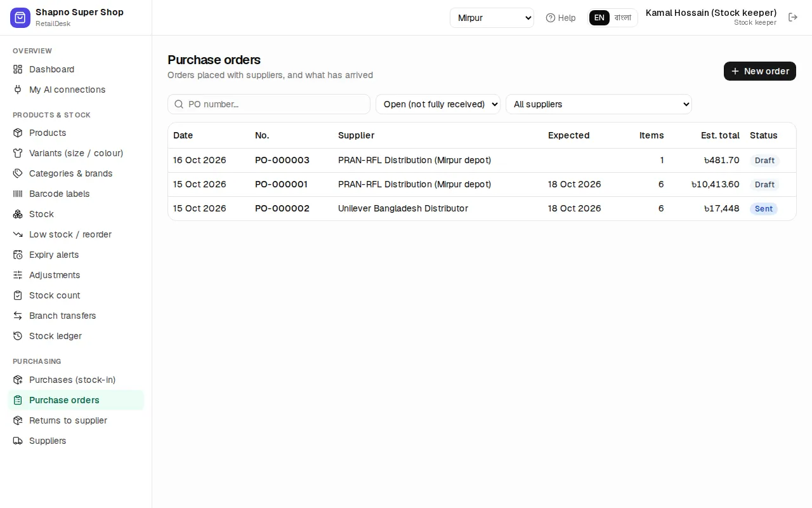The image size is (812, 508).
Task: Open Dashboard via its sidebar icon
Action: (18, 69)
